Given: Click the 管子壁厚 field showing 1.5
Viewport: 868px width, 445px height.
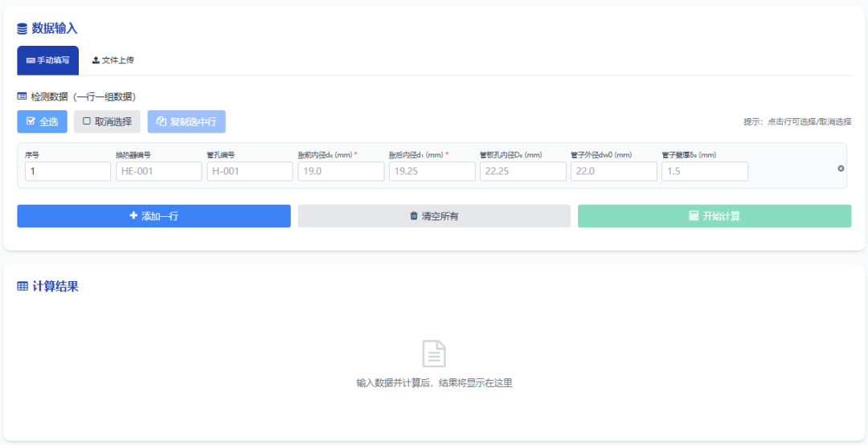Looking at the screenshot, I should click(x=705, y=171).
